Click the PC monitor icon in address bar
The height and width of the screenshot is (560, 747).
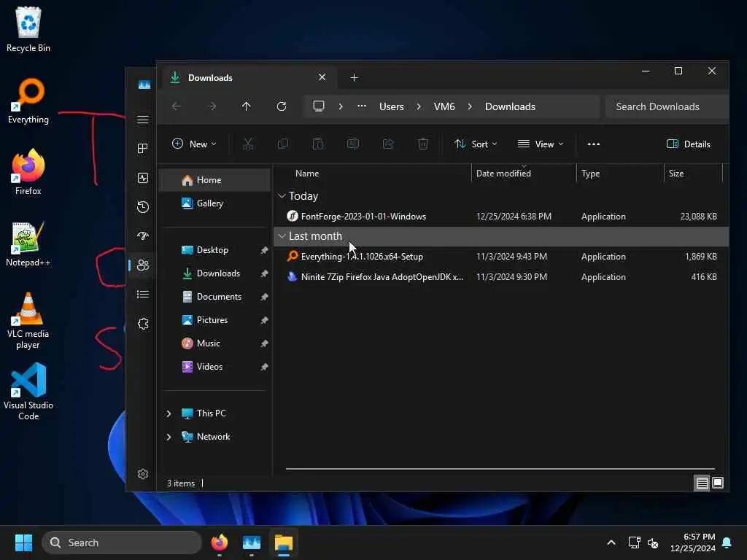319,106
